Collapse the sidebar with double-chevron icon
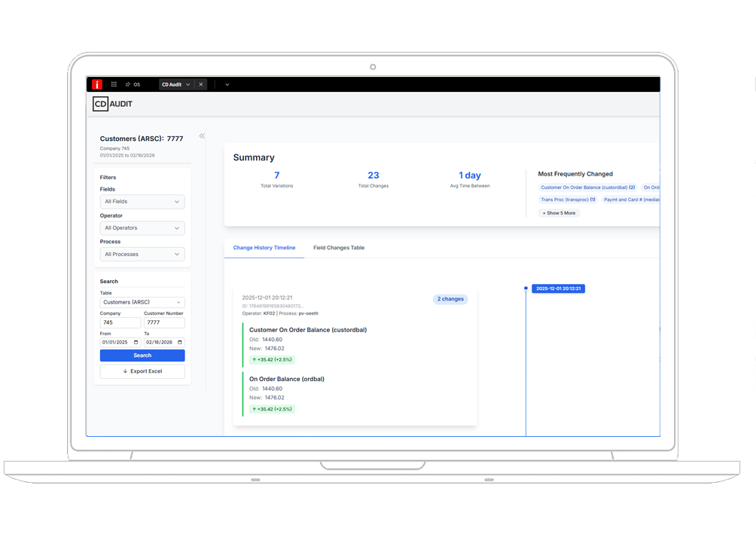756x537 pixels. (x=202, y=136)
